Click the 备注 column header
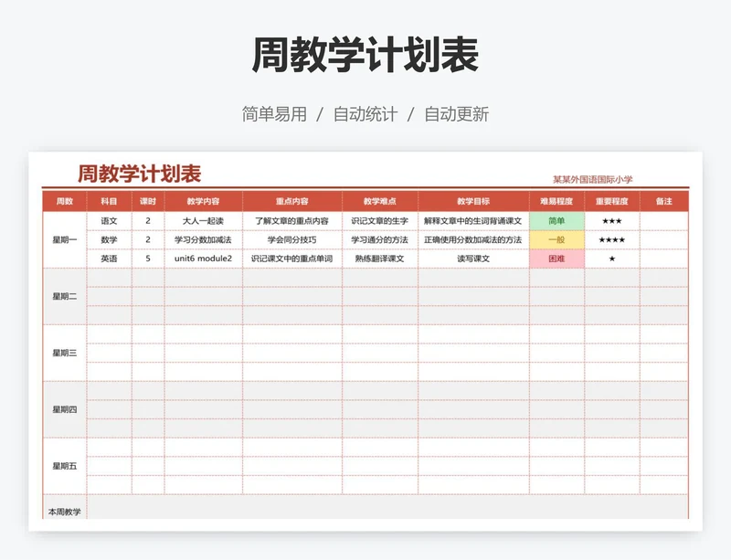 tap(664, 201)
